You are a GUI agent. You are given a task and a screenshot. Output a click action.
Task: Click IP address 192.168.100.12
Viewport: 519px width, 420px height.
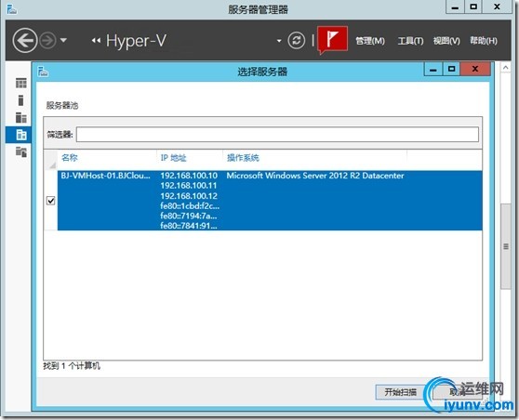pyautogui.click(x=189, y=196)
